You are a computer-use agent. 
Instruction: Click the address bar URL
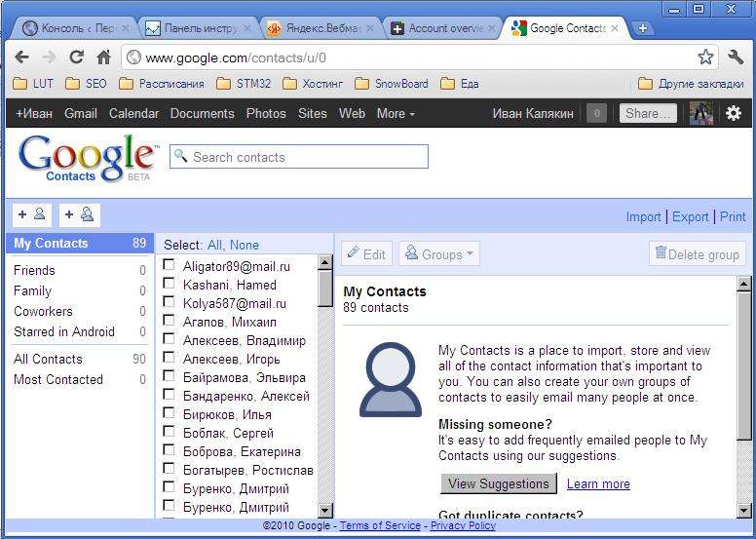pyautogui.click(x=236, y=58)
